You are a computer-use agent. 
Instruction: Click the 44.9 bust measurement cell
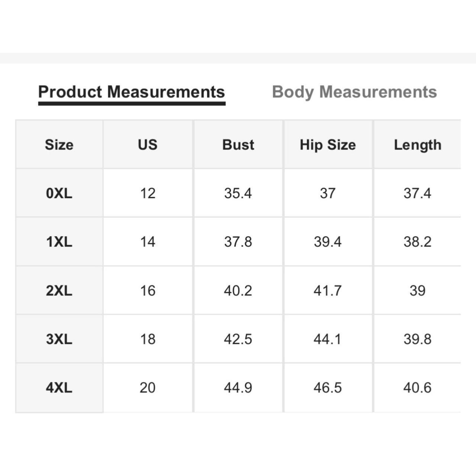point(238,388)
